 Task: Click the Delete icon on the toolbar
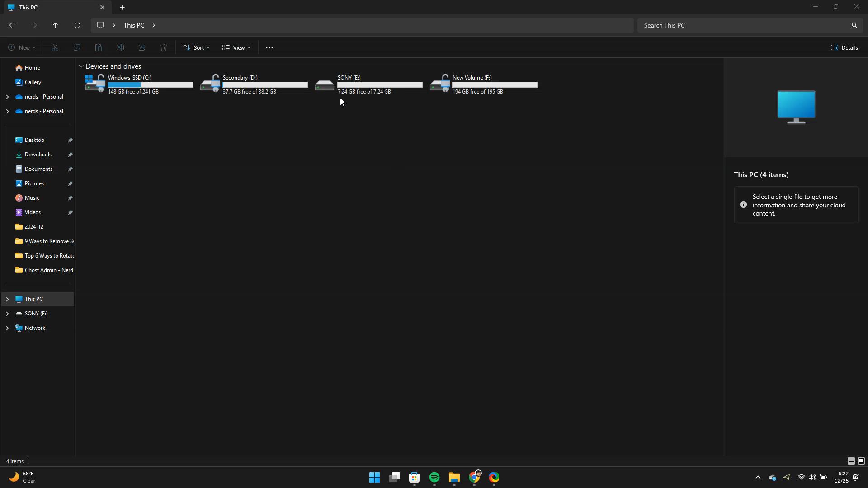coord(163,47)
